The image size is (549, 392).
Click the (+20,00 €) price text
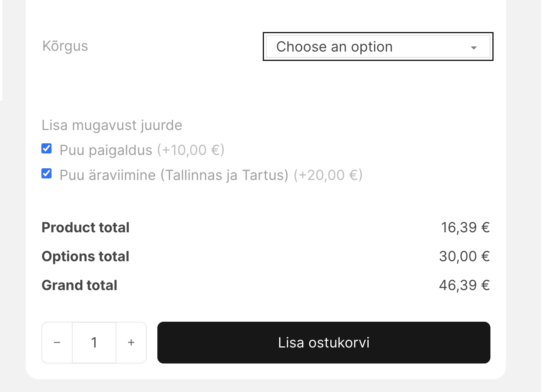(328, 175)
